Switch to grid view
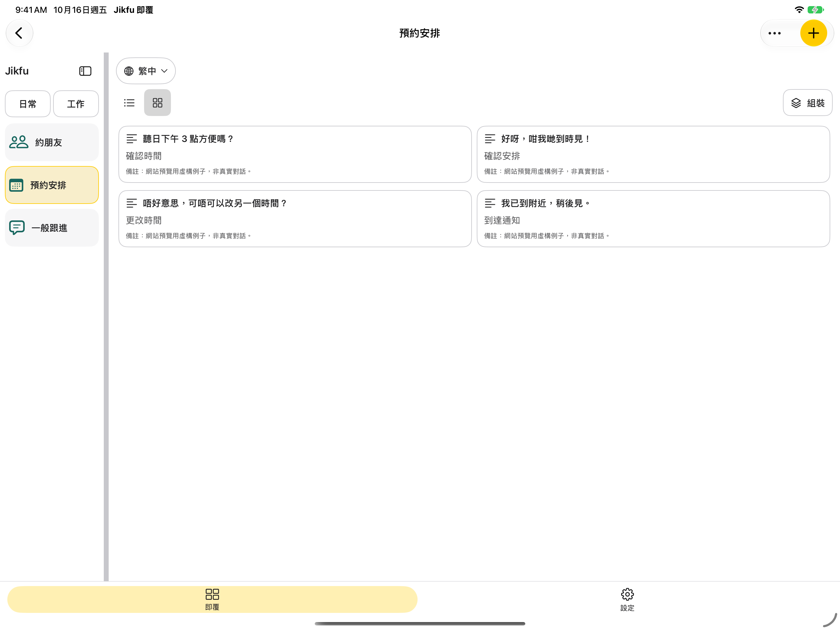Viewport: 840px width, 630px height. tap(157, 103)
